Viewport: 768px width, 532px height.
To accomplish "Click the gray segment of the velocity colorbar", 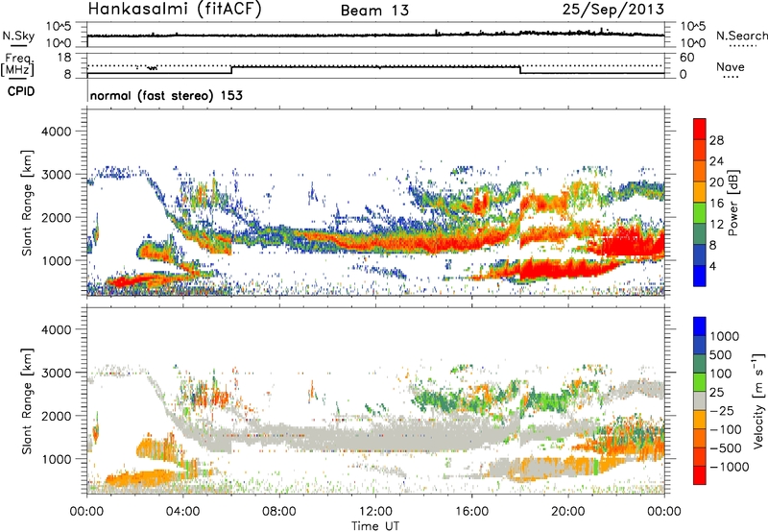I will [700, 400].
